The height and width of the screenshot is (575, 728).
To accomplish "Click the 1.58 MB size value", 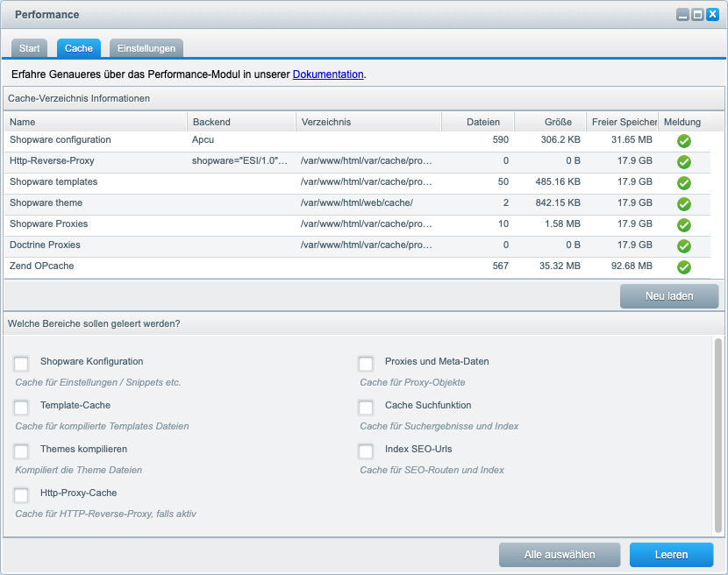I will tap(562, 224).
